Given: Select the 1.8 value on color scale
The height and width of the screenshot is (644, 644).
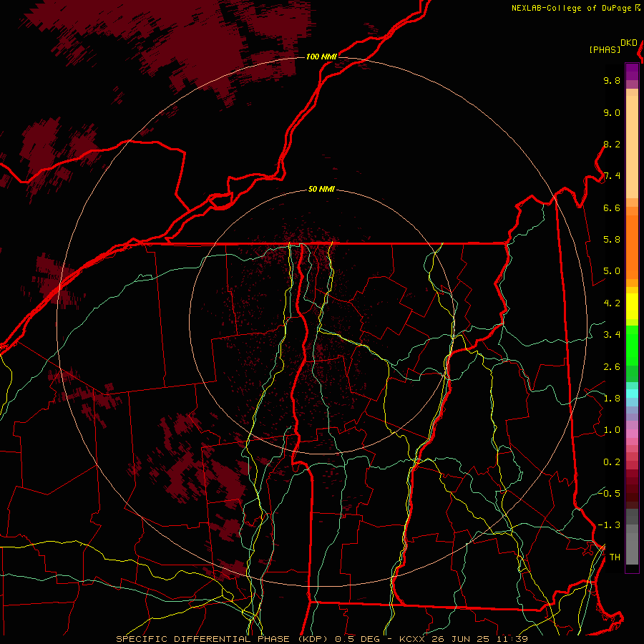Looking at the screenshot, I should (612, 399).
